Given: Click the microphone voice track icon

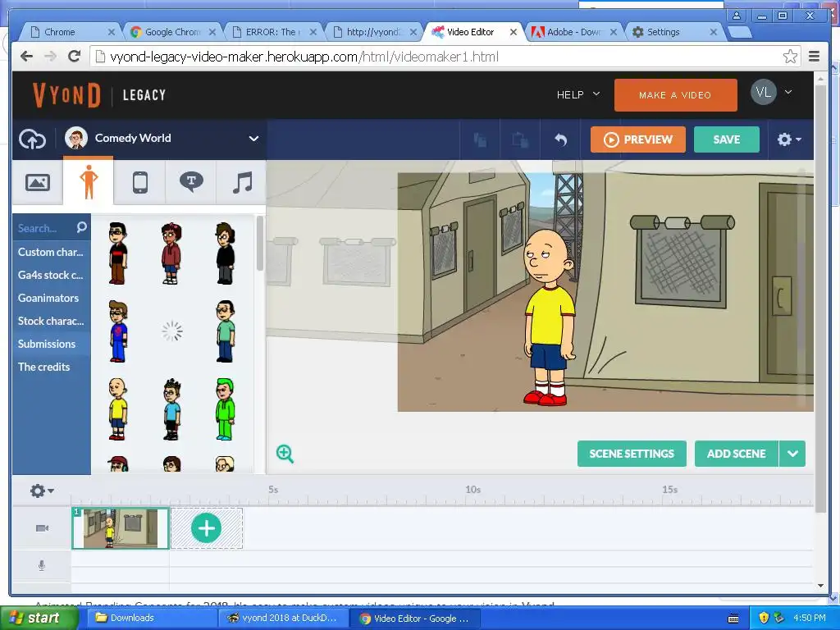Looking at the screenshot, I should point(42,566).
